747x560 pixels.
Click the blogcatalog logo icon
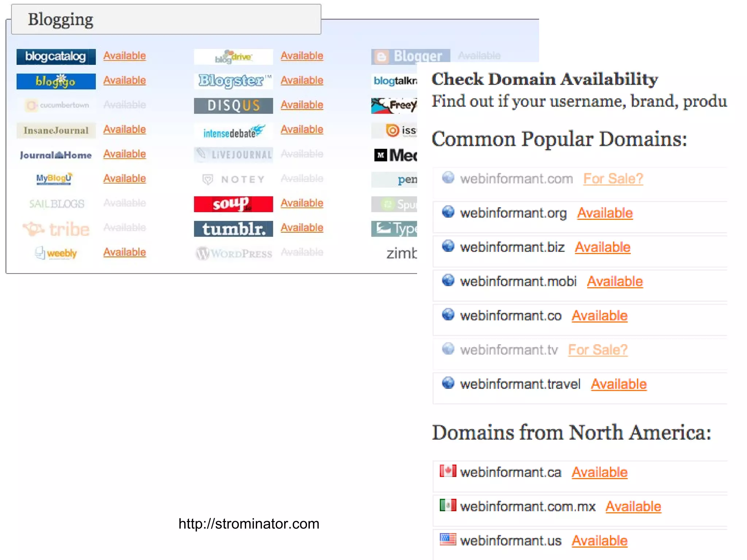[x=56, y=57]
